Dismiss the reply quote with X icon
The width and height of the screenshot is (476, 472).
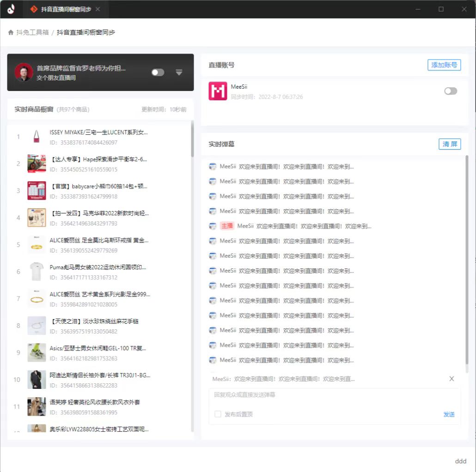tap(452, 379)
